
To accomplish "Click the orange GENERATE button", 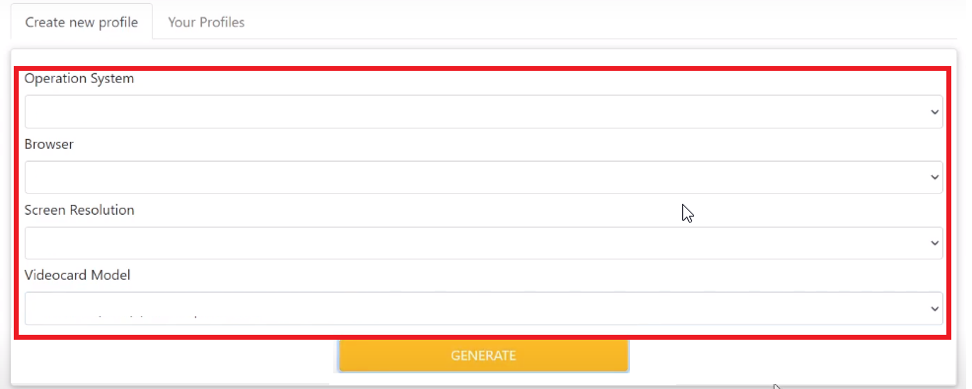I will (x=484, y=356).
